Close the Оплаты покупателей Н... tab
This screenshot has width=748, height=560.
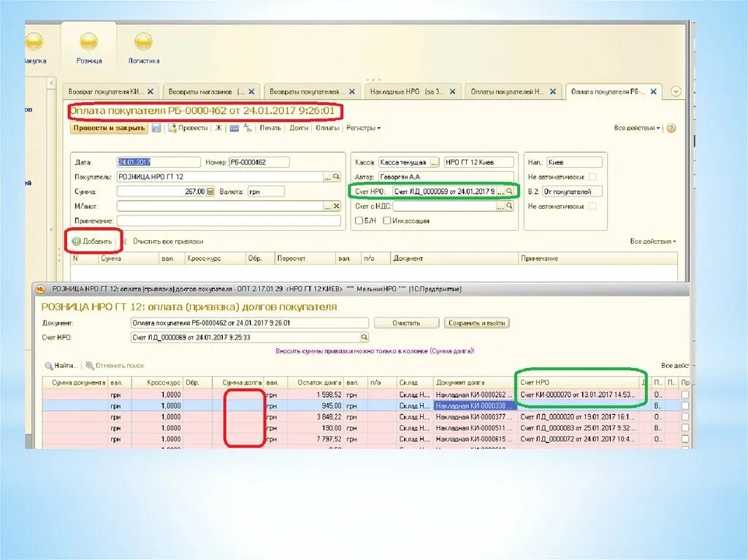(x=552, y=91)
